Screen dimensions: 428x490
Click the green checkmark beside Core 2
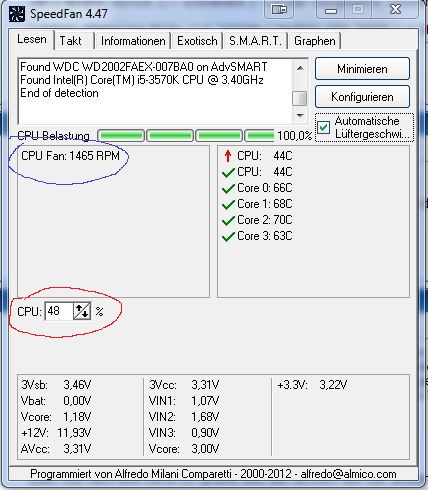228,220
